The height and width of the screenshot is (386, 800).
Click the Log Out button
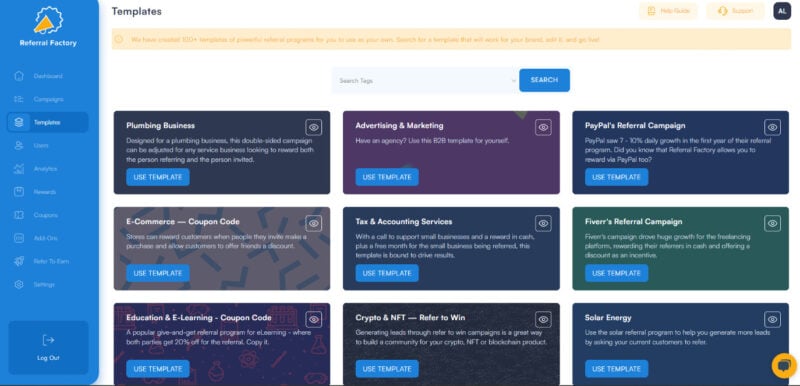[48, 348]
